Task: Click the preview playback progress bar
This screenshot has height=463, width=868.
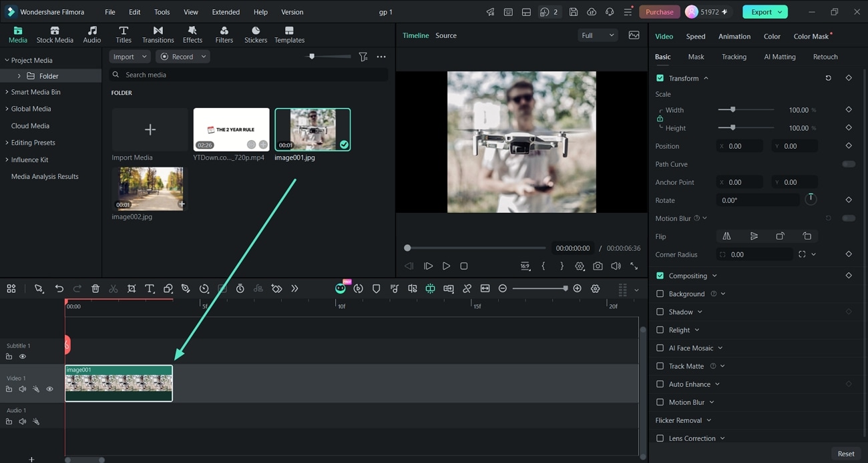Action: (x=476, y=248)
